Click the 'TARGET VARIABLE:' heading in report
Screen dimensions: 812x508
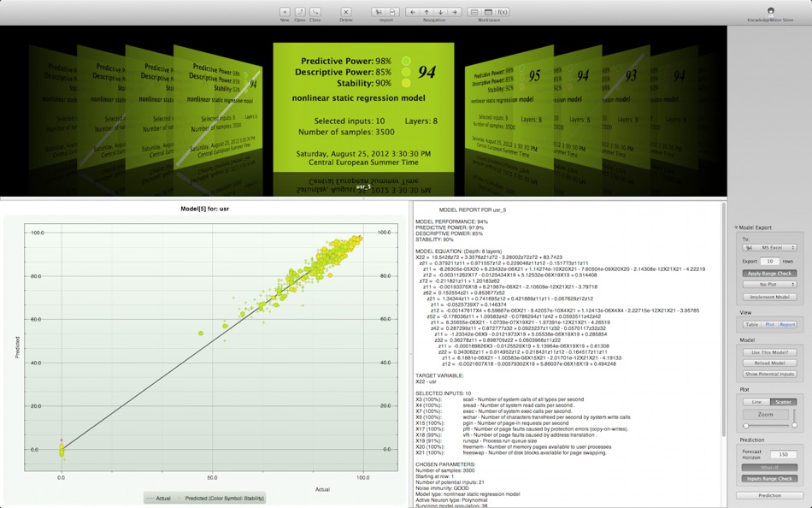tap(439, 375)
